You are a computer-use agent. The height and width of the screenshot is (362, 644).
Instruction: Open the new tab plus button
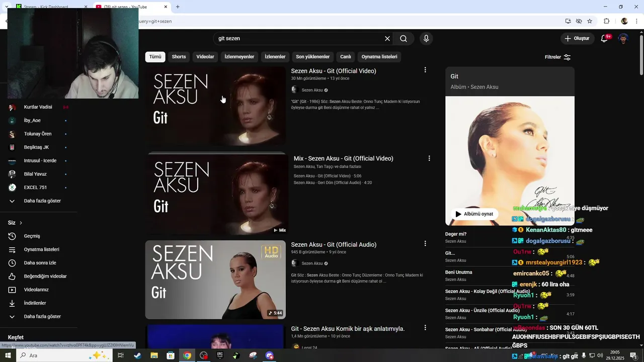pos(178,7)
